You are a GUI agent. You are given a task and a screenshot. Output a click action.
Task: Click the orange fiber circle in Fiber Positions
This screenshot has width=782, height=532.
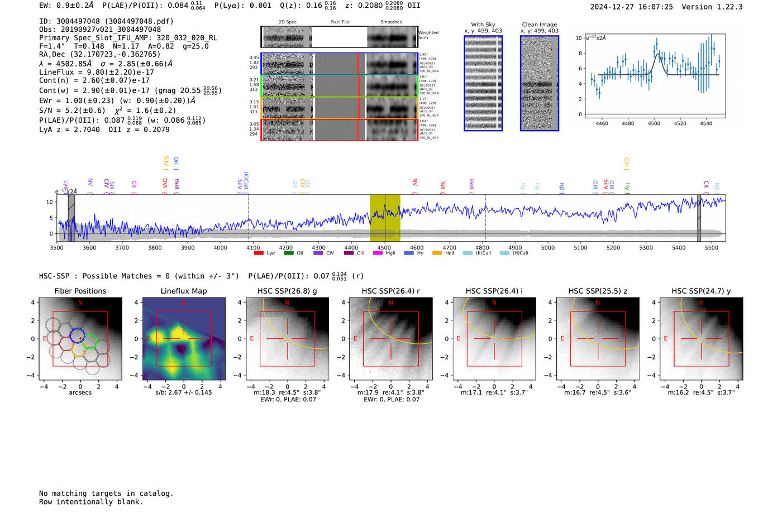click(79, 350)
